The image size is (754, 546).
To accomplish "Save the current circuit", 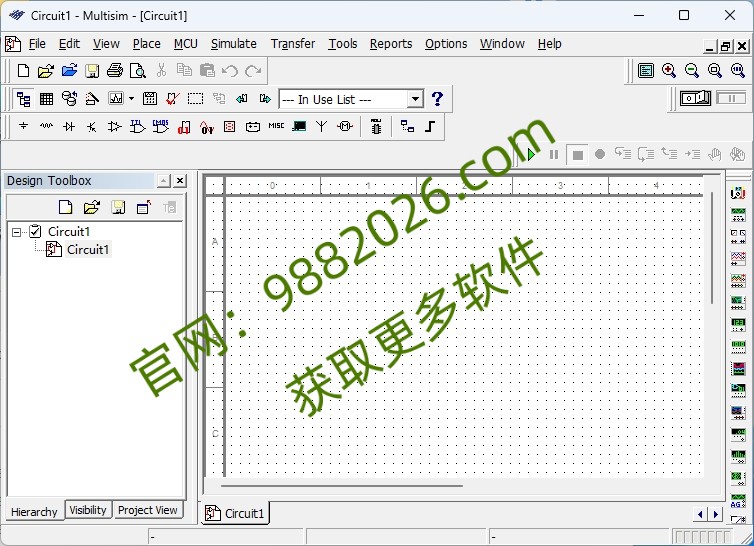I will click(92, 71).
